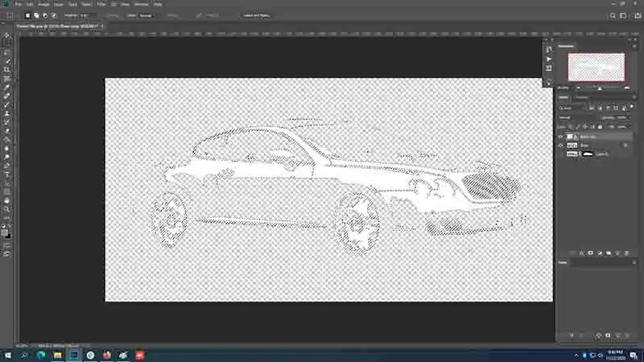
Task: Click the search icon in options bar
Action: pyautogui.click(x=613, y=15)
